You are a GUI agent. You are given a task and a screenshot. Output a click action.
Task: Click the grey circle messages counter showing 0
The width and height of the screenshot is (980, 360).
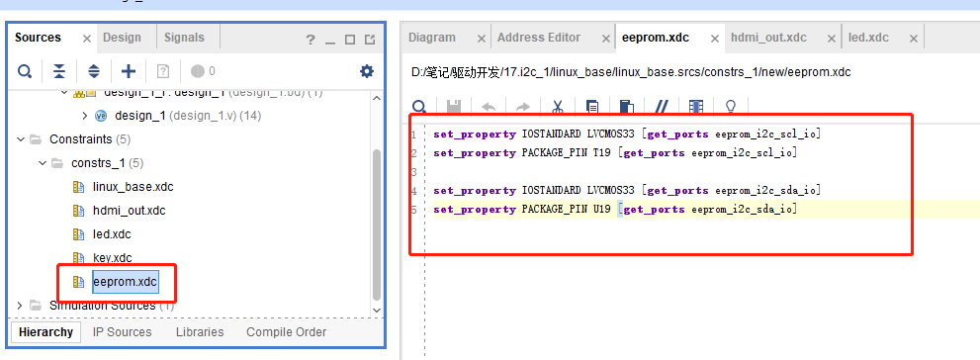point(203,71)
